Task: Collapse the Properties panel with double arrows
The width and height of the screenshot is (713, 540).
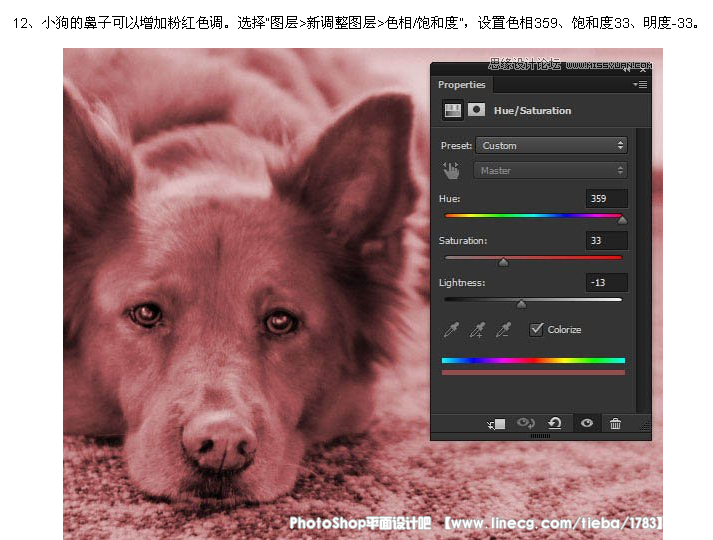Action: point(628,69)
